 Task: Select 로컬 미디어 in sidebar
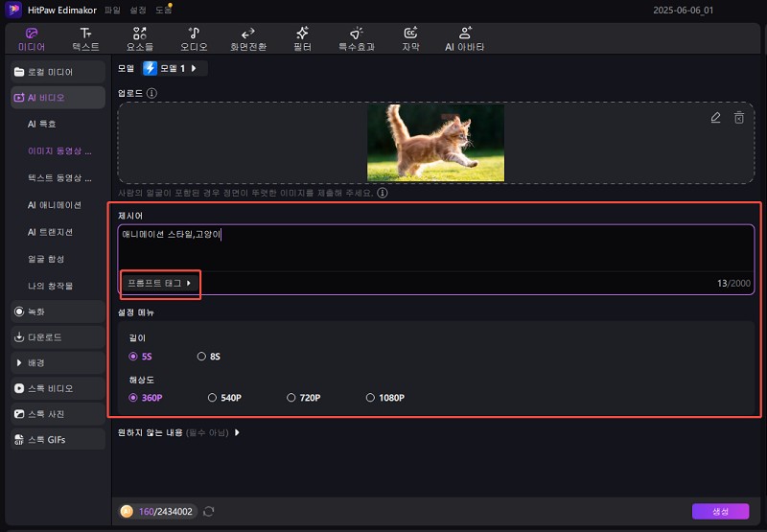[58, 72]
